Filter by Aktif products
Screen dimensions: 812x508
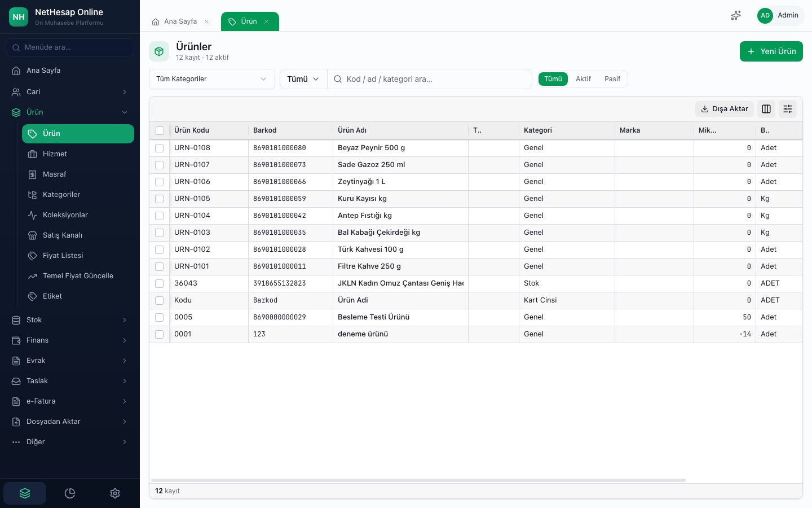583,79
